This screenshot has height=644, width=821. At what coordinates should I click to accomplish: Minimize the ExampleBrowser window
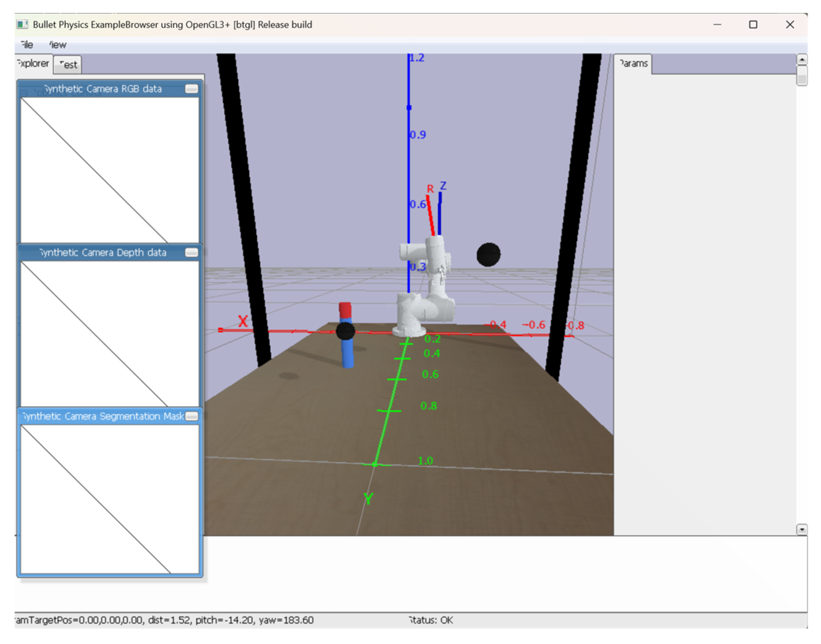[717, 25]
